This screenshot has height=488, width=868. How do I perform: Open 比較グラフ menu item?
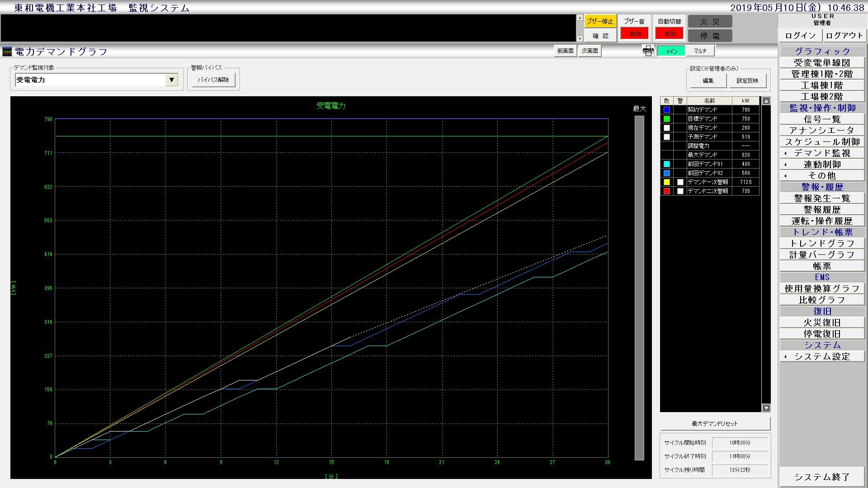(822, 300)
